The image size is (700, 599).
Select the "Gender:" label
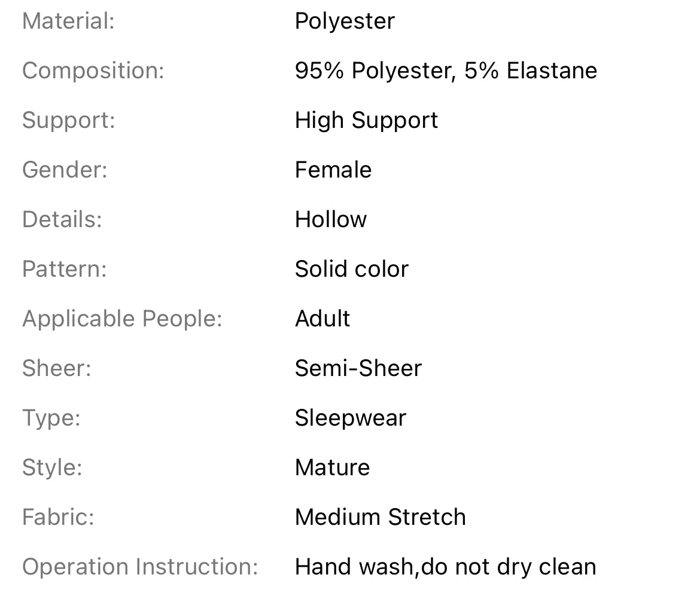[65, 170]
